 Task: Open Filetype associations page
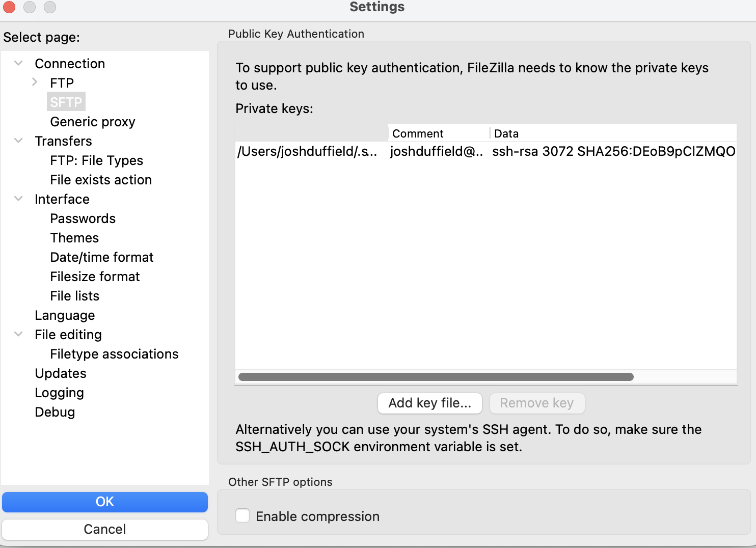point(114,354)
